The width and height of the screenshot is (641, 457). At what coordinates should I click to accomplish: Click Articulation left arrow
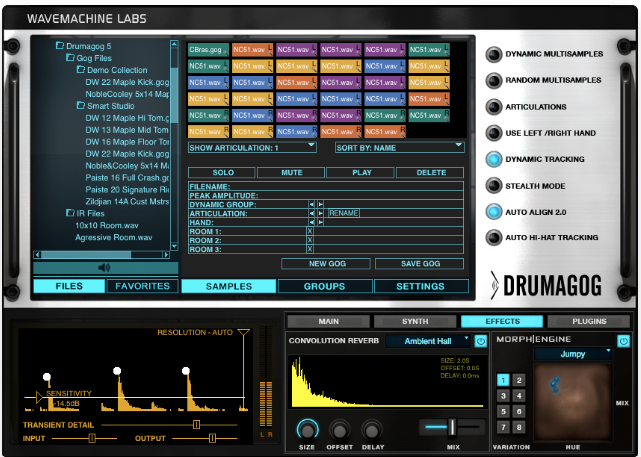point(312,213)
